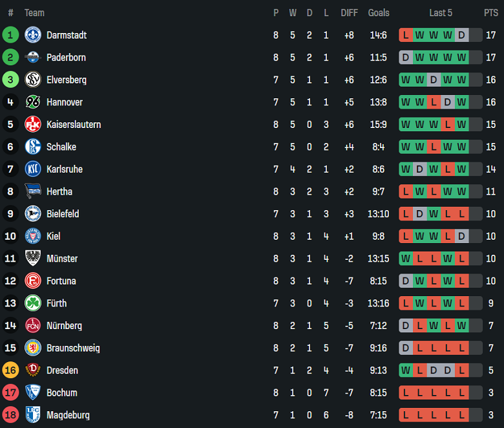Open the Kaiserslautern club logo
Viewport: 504px width, 428px height.
point(33,124)
